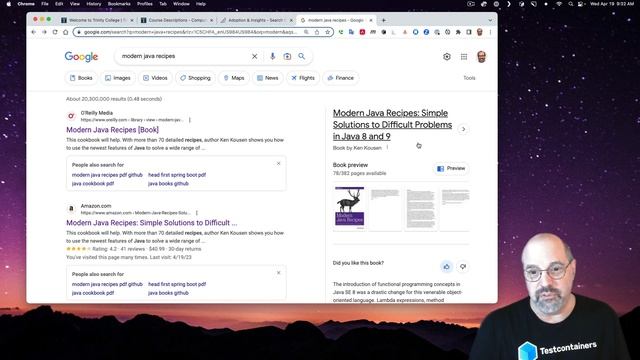
Task: Click the Google logo
Action: pos(81,57)
